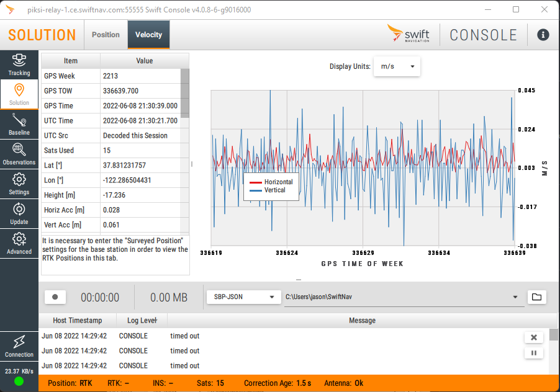Click the Sats Used row value 15
Screen dimensions: 560x392
tap(107, 151)
